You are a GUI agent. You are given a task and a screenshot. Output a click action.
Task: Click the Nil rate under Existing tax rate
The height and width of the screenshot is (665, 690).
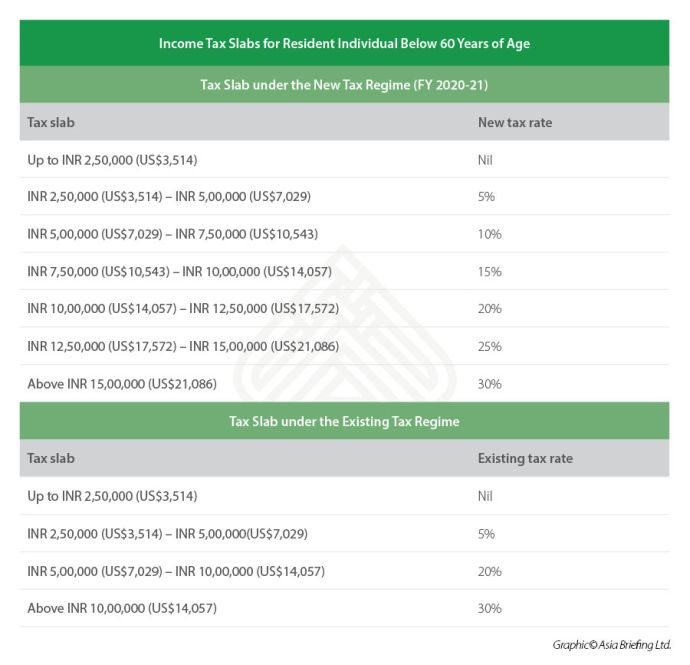point(486,496)
